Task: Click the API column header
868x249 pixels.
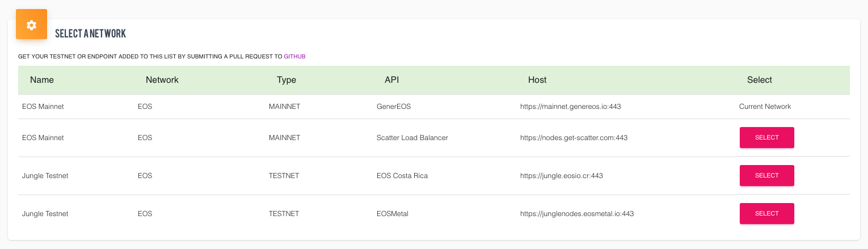Action: click(392, 80)
